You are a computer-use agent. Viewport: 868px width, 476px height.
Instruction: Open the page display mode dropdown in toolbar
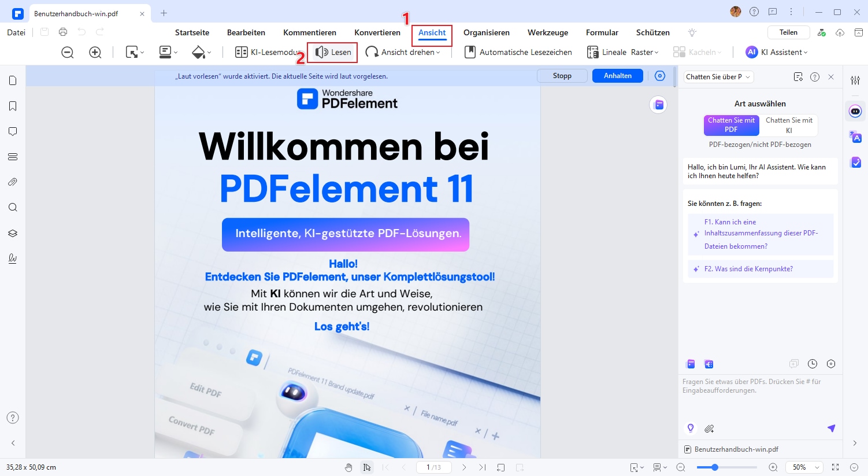(168, 53)
